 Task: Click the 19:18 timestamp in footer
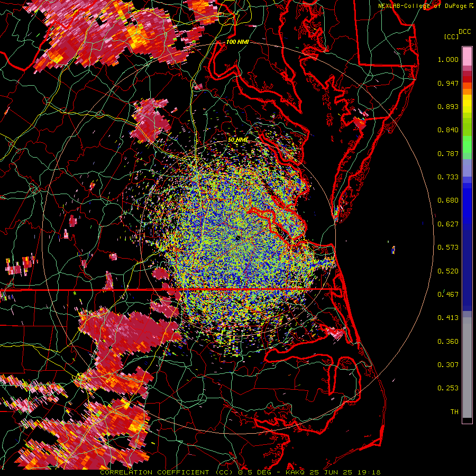pyautogui.click(x=370, y=472)
